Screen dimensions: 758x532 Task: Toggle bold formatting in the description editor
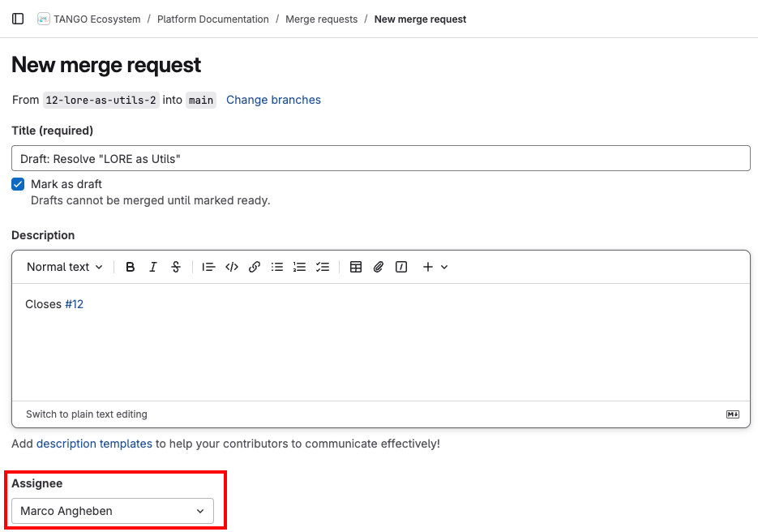click(131, 266)
